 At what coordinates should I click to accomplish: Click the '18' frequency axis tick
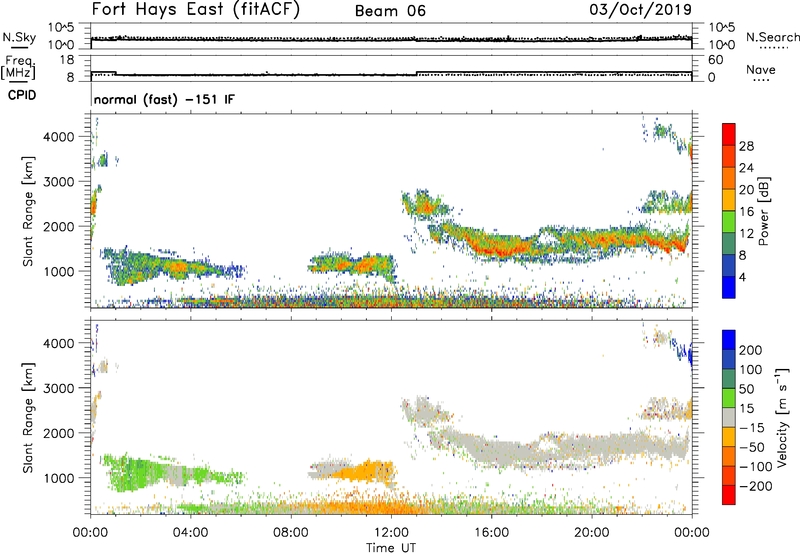[x=68, y=60]
